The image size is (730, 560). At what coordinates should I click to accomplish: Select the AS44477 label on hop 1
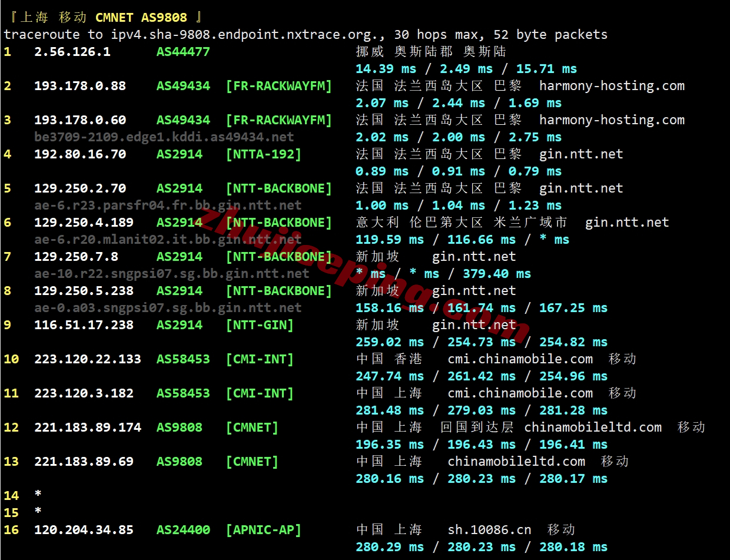(x=183, y=52)
